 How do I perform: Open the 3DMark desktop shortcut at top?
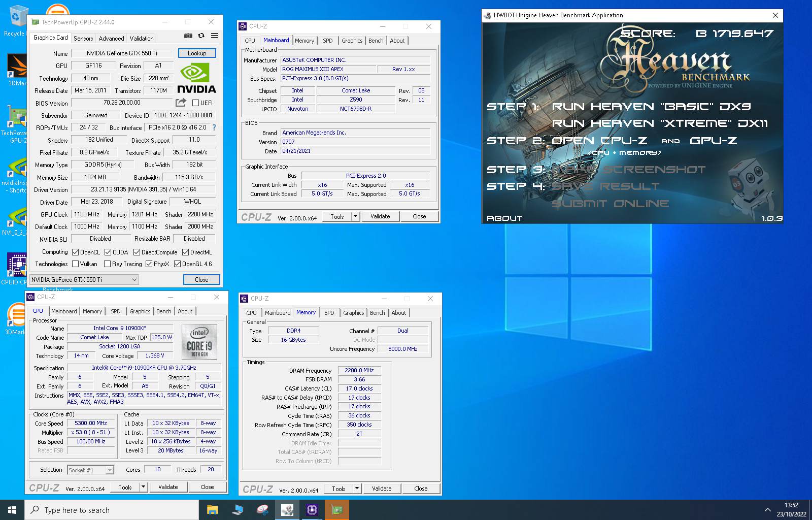[16, 69]
